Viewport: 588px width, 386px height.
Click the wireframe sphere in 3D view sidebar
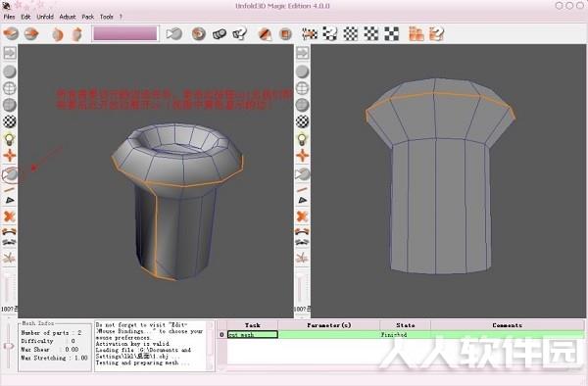click(10, 88)
